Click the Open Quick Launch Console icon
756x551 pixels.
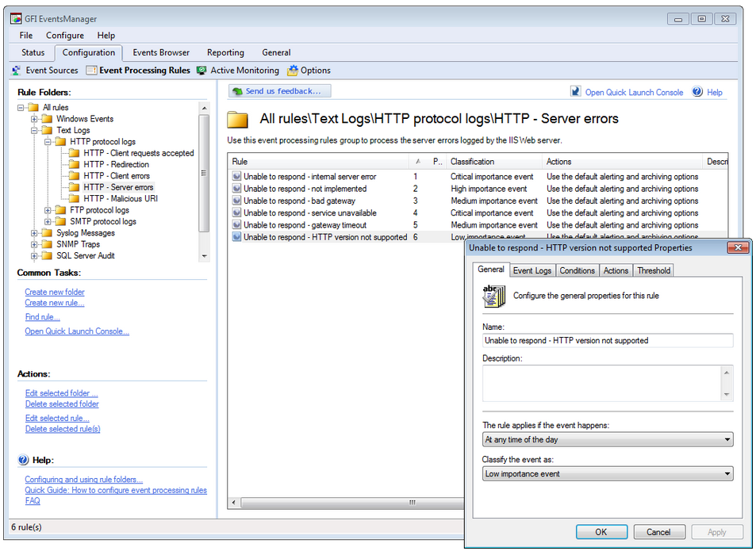point(576,91)
